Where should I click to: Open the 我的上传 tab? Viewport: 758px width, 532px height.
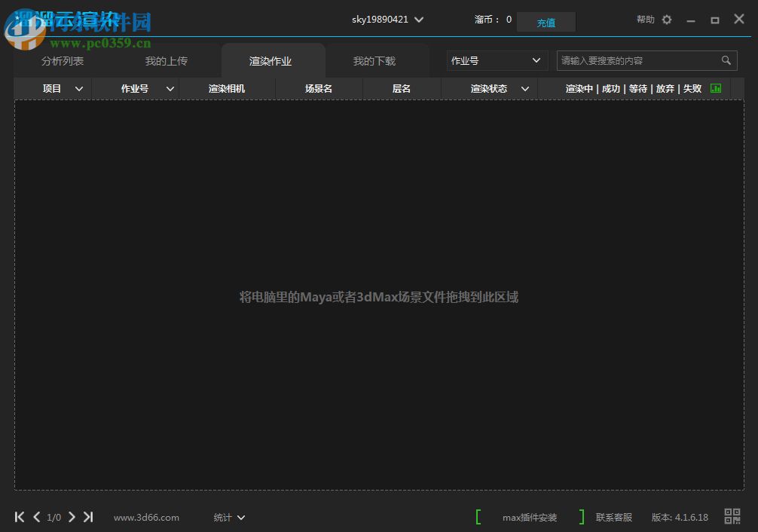coord(166,61)
